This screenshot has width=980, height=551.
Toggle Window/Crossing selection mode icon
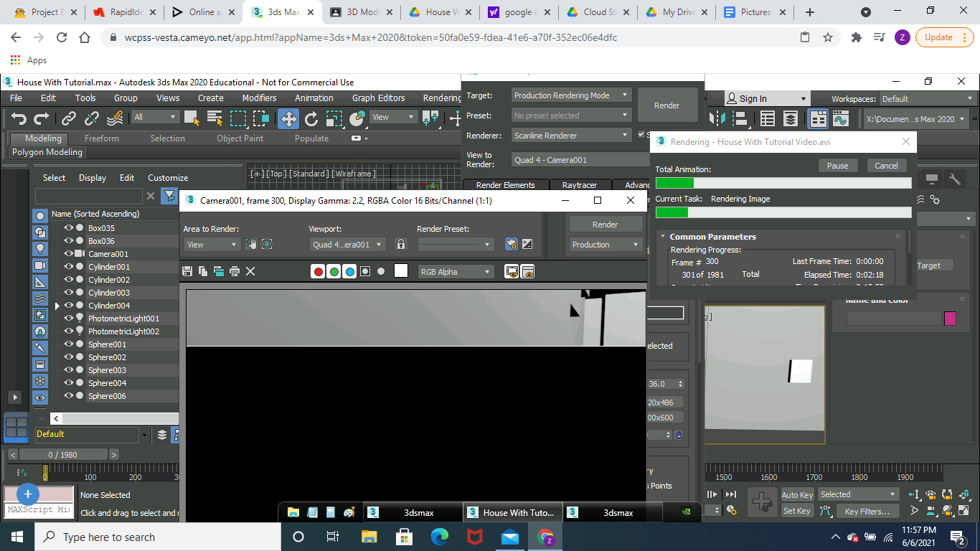click(261, 118)
